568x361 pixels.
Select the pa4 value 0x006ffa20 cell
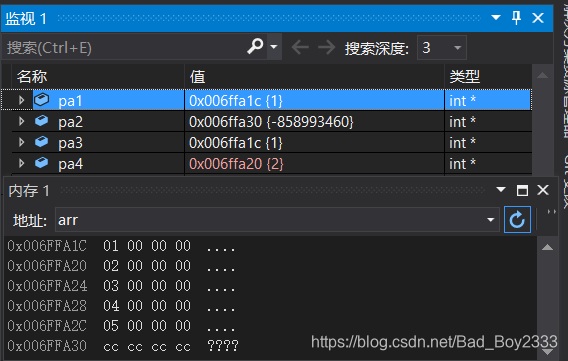(x=314, y=164)
